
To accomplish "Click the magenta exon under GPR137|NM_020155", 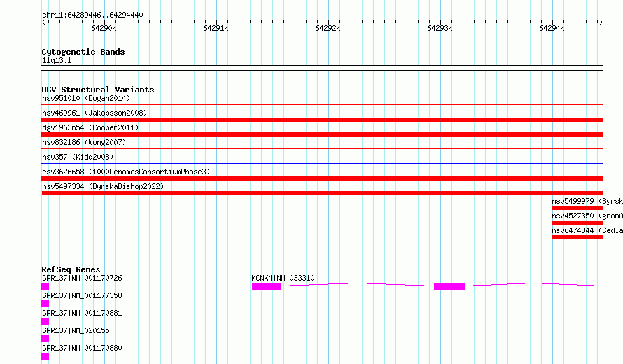I will click(x=45, y=339).
